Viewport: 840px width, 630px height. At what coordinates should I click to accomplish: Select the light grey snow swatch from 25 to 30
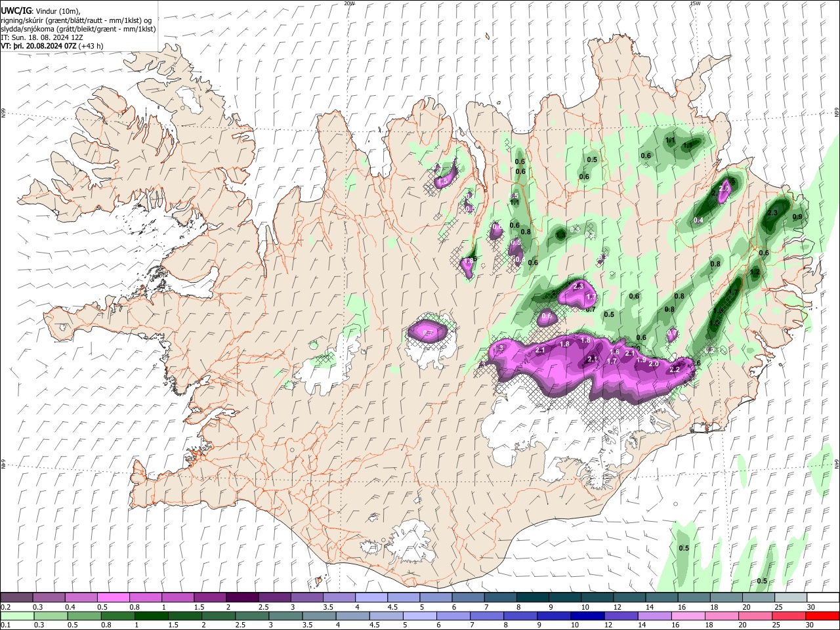tap(790, 598)
